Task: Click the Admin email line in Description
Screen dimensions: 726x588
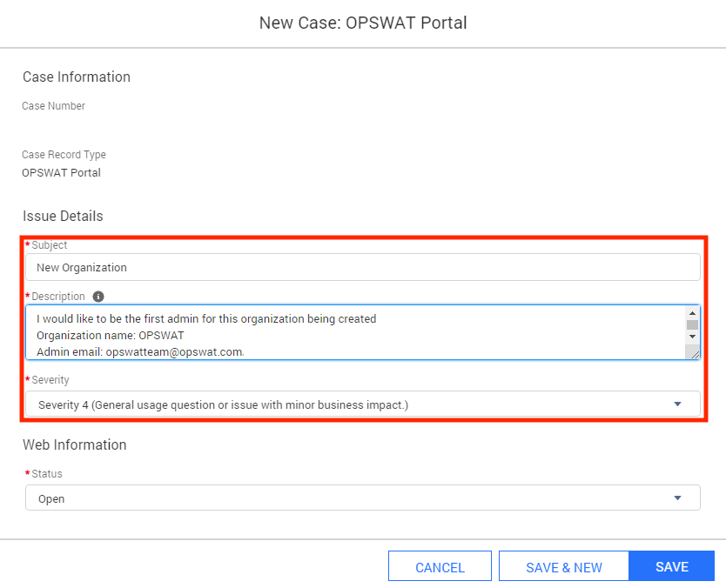Action: pyautogui.click(x=140, y=352)
